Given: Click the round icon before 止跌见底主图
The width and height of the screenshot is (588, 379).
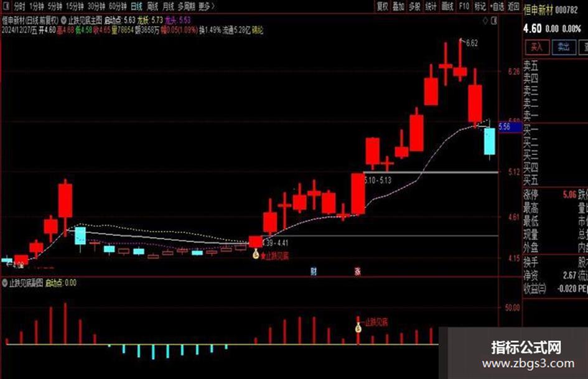Looking at the screenshot, I should coord(63,20).
